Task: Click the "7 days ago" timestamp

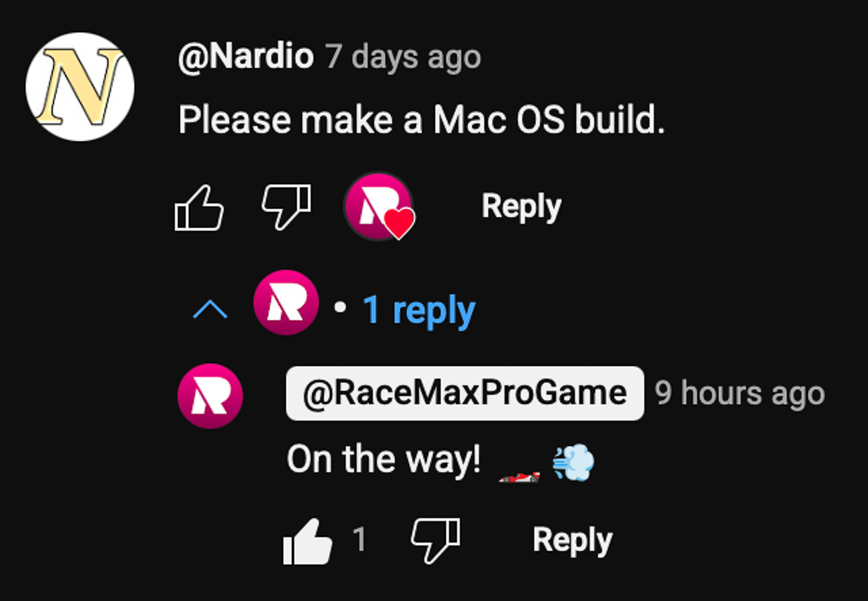Action: [x=403, y=57]
